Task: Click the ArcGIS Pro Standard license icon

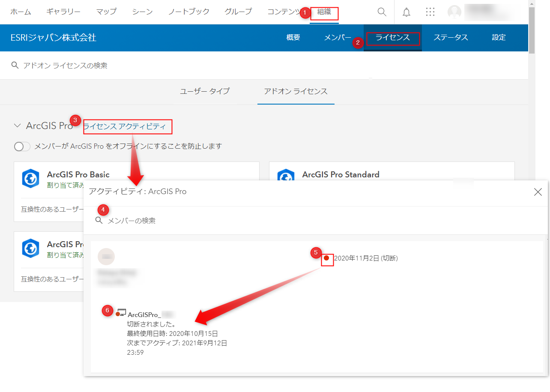Action: click(x=286, y=175)
